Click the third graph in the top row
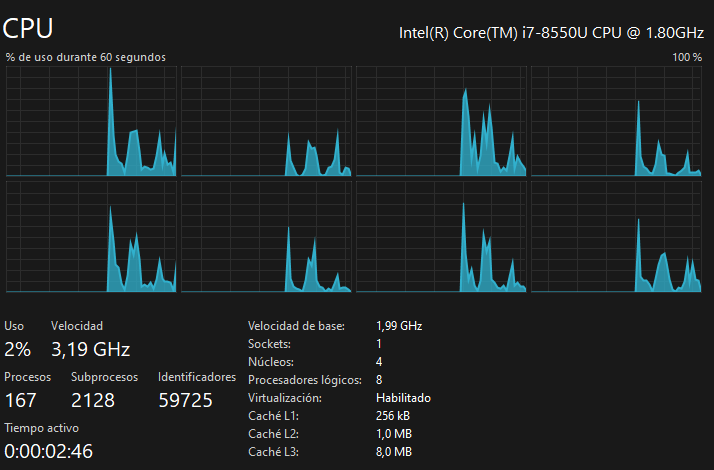The height and width of the screenshot is (470, 714). pyautogui.click(x=441, y=121)
